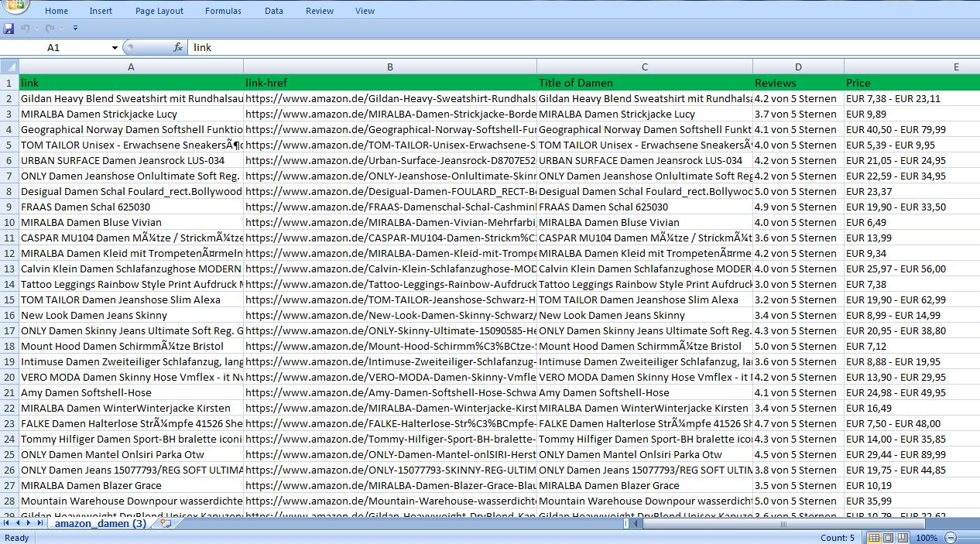Switch to the Formulas tab
The height and width of the screenshot is (544, 980).
(223, 11)
